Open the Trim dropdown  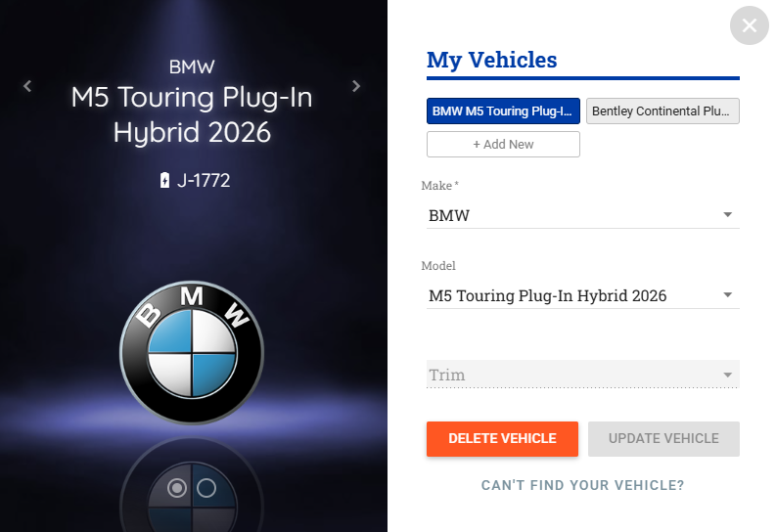click(x=582, y=375)
